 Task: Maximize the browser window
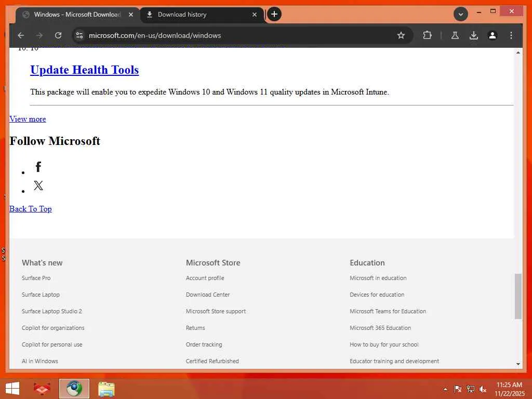(x=493, y=11)
